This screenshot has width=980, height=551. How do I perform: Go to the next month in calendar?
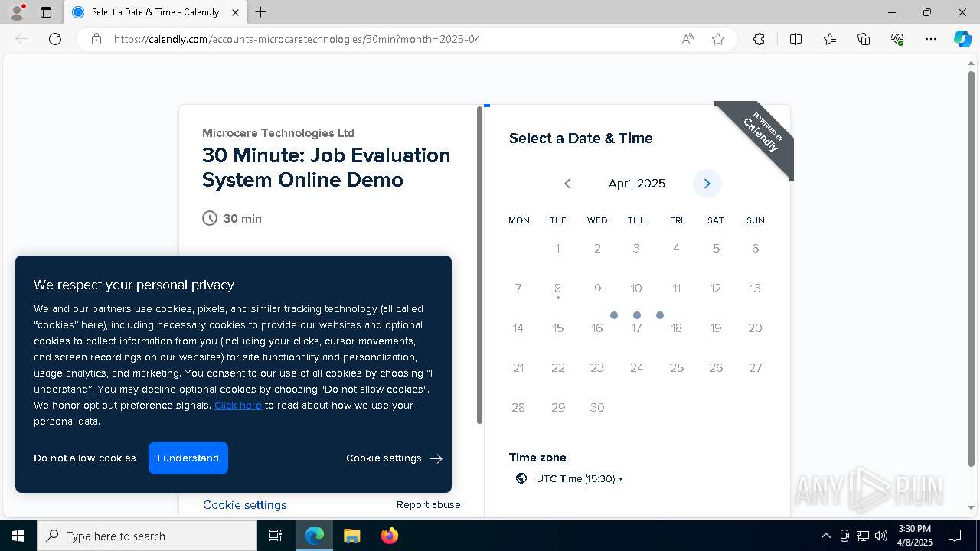(707, 184)
